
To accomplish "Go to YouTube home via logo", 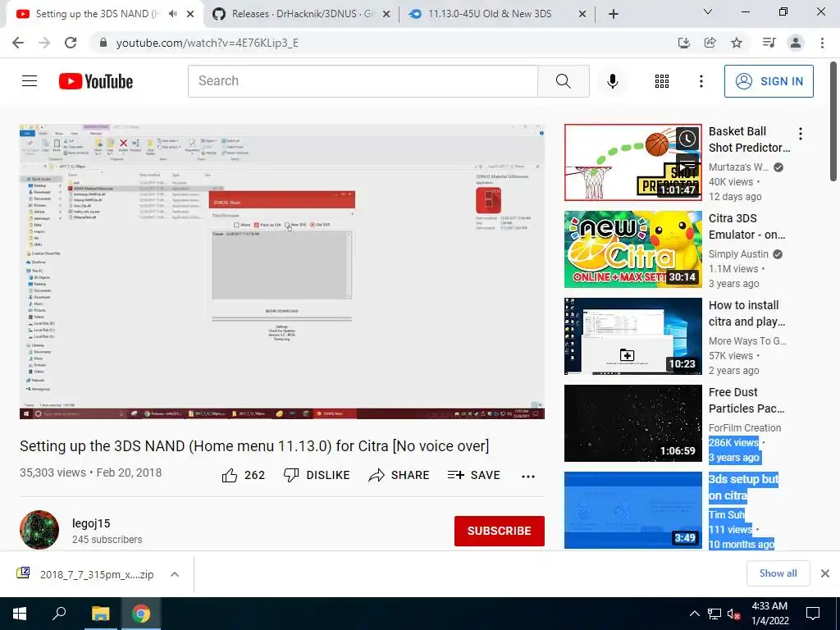I will (x=96, y=81).
